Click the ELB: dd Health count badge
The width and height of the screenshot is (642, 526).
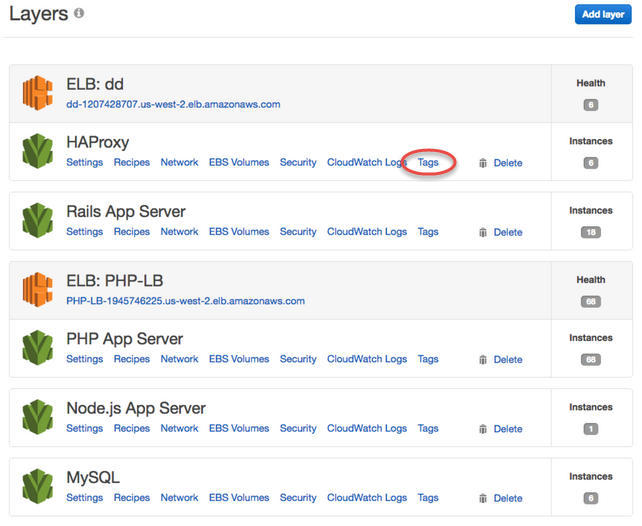(591, 105)
